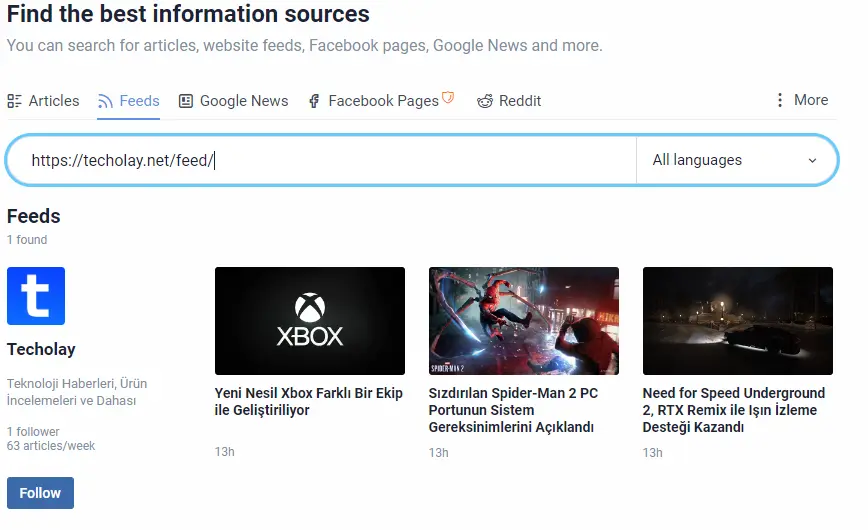The height and width of the screenshot is (530, 868).
Task: Click the Reddit alien icon
Action: [485, 101]
